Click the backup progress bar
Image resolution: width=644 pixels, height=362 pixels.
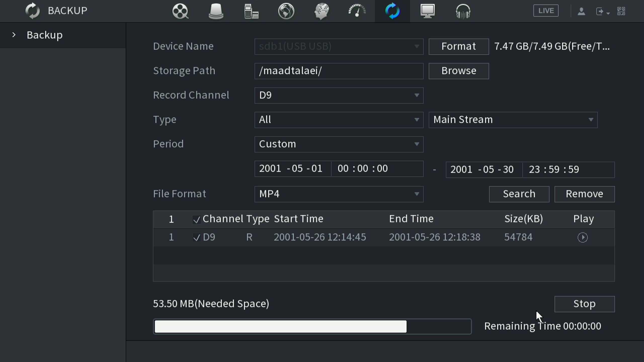coord(312,327)
